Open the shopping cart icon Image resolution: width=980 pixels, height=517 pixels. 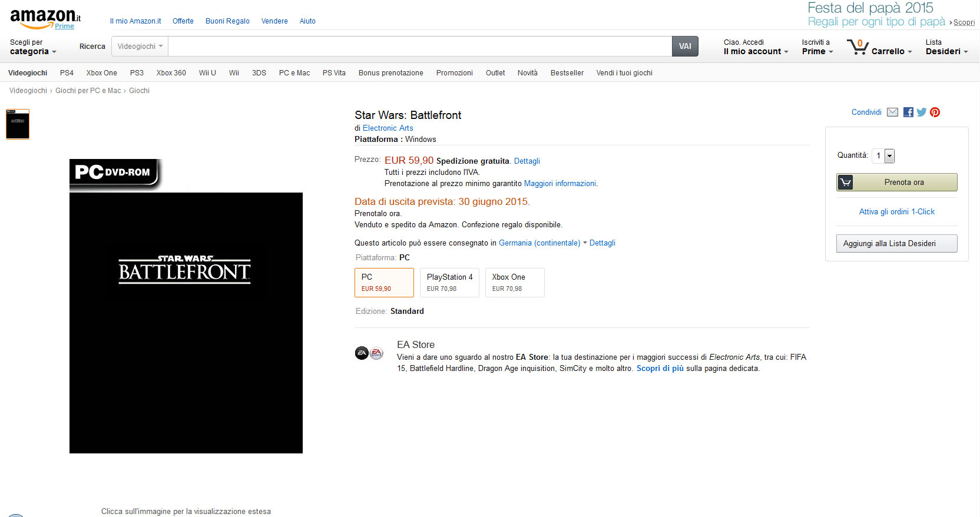tap(857, 47)
